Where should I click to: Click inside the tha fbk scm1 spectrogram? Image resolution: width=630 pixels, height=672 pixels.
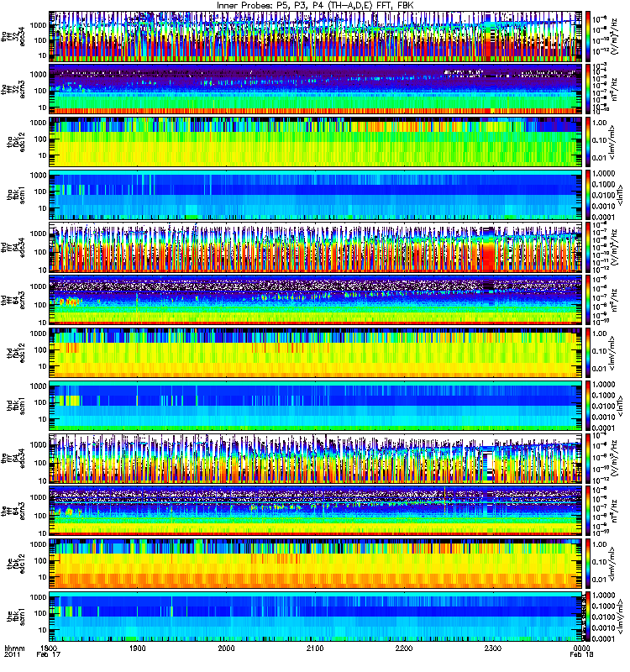coord(315,195)
